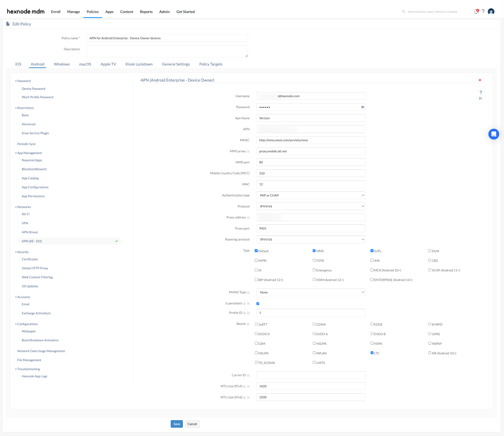Open the Roaming protocol dropdown
The height and width of the screenshot is (436, 504).
311,240
